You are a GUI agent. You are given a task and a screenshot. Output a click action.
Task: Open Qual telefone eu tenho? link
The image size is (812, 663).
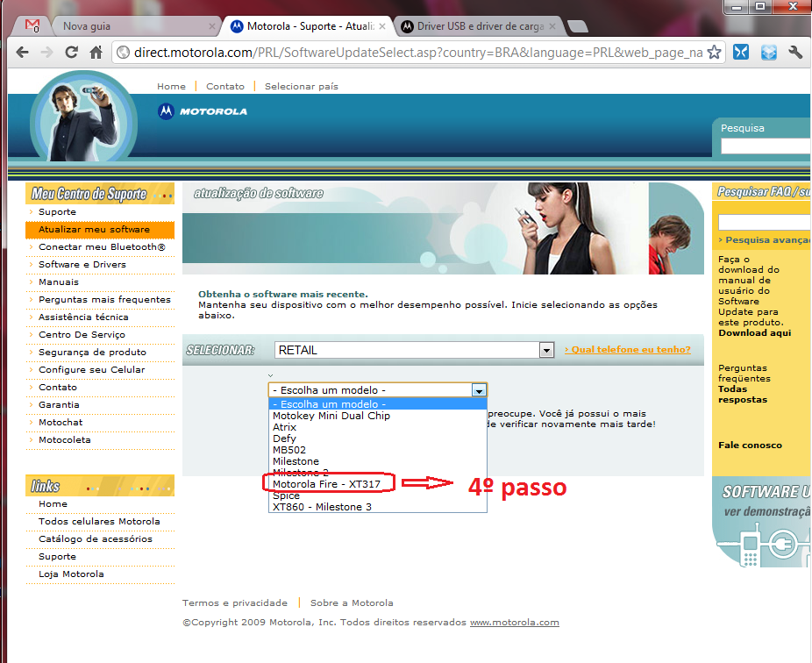pyautogui.click(x=628, y=350)
